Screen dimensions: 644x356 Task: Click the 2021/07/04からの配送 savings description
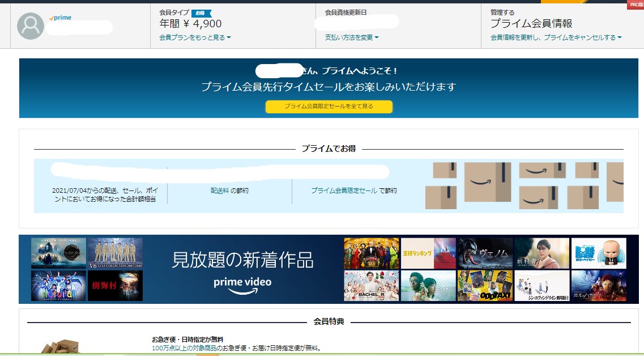click(105, 194)
